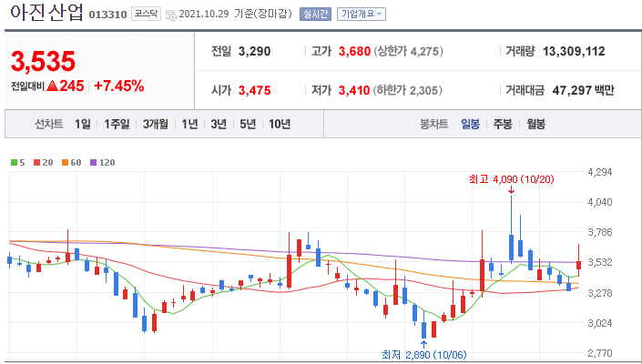Click the 최저 2,890 (10/06) chart marker
Image resolution: width=642 pixels, height=364 pixels.
click(423, 355)
